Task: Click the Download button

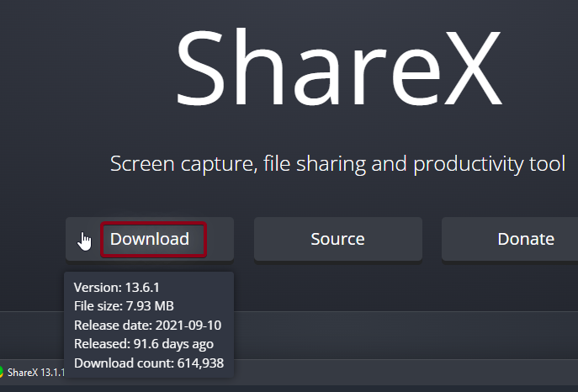Action: pos(150,239)
